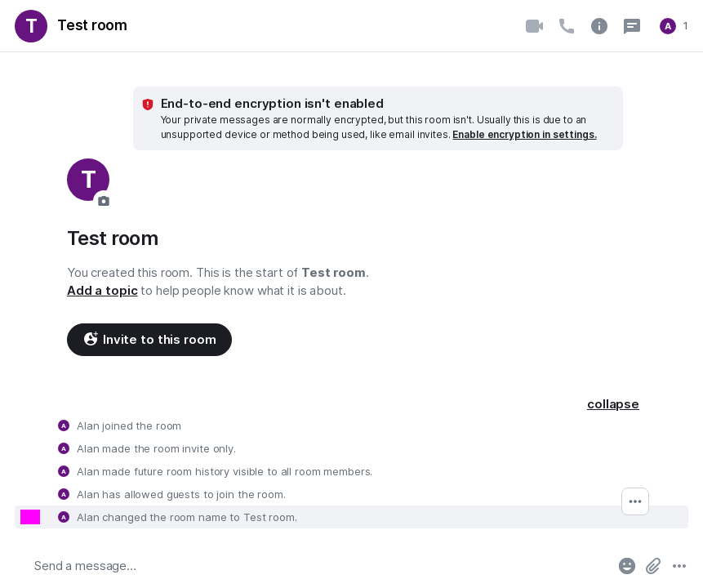Click the Add a topic link
The height and width of the screenshot is (588, 703).
[x=102, y=291]
